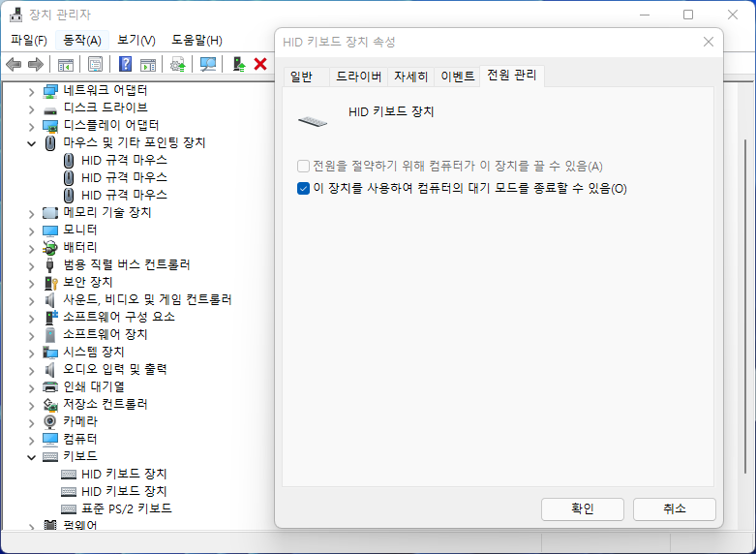The width and height of the screenshot is (756, 554).
Task: Maximize the 장치 관리자 window
Action: pos(688,15)
